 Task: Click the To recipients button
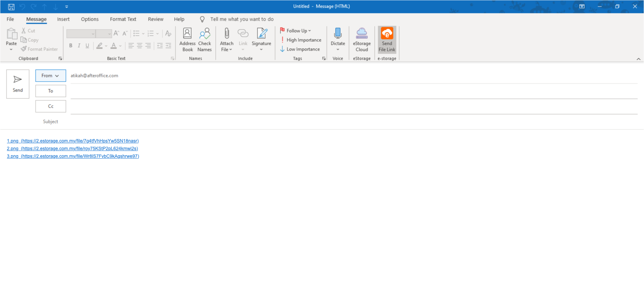(x=51, y=91)
